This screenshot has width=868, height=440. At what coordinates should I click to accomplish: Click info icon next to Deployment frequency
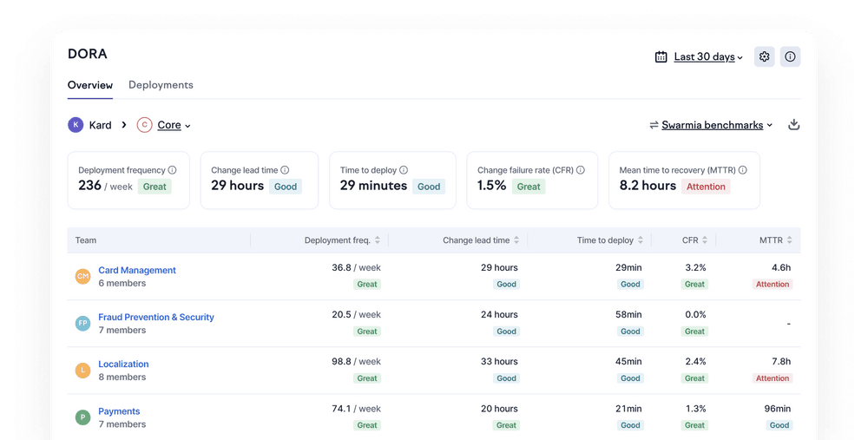[x=172, y=171]
